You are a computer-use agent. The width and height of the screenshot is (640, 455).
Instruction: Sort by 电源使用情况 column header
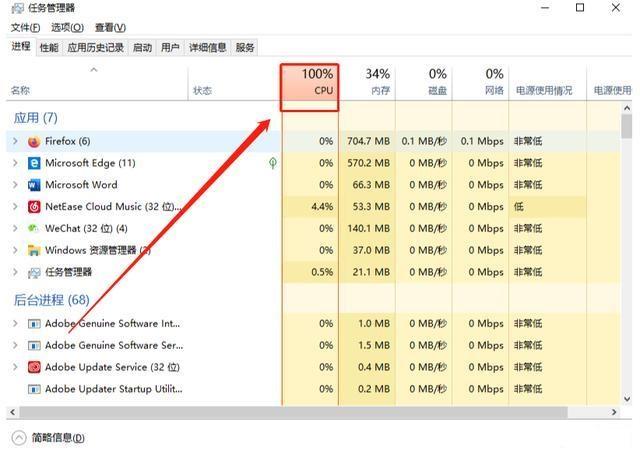pyautogui.click(x=547, y=82)
